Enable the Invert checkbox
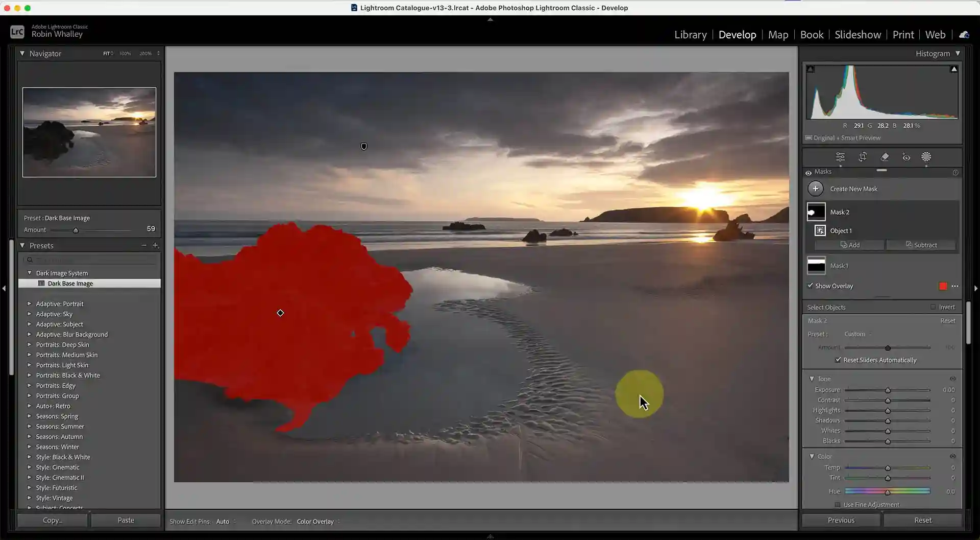 coord(933,307)
